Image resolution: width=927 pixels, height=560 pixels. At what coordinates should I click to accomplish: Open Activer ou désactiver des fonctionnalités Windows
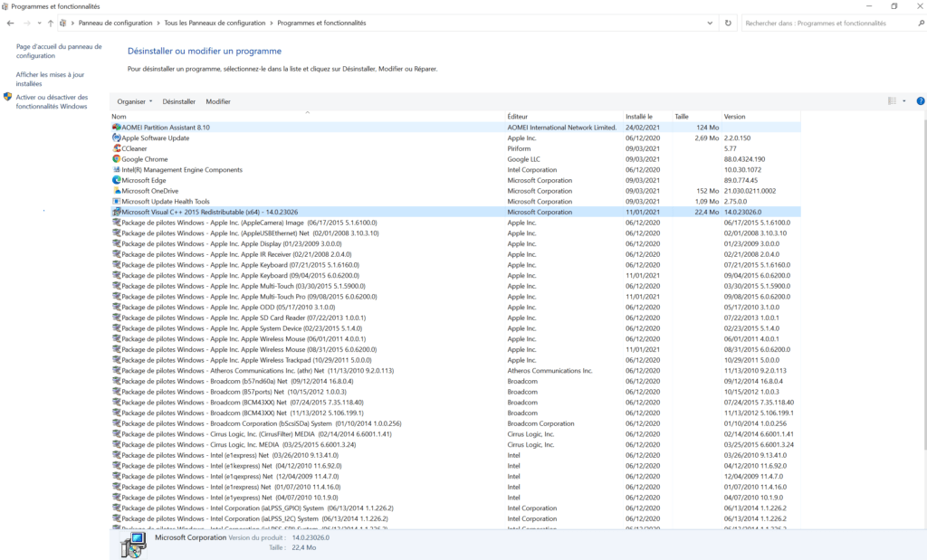[x=51, y=99]
